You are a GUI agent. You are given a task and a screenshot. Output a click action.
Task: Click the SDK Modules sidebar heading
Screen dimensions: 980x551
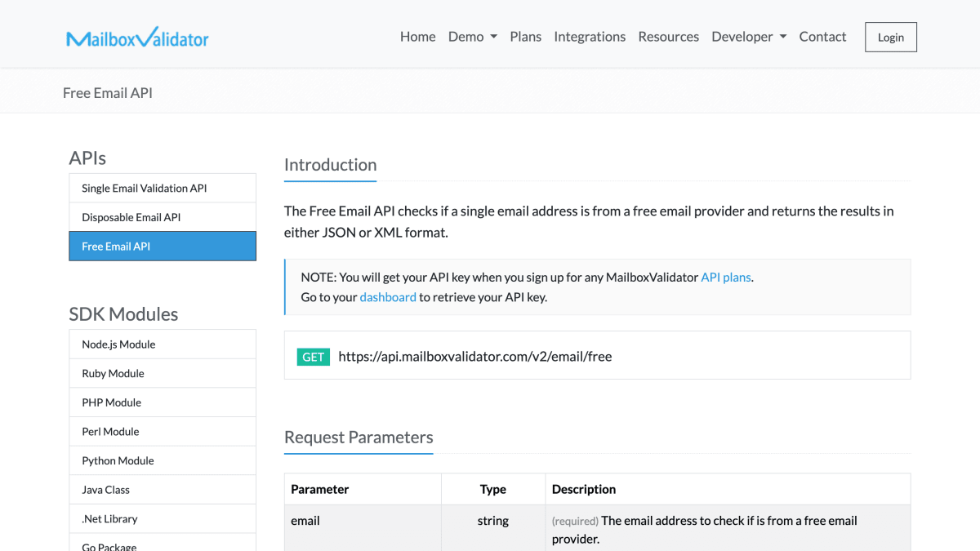(123, 314)
